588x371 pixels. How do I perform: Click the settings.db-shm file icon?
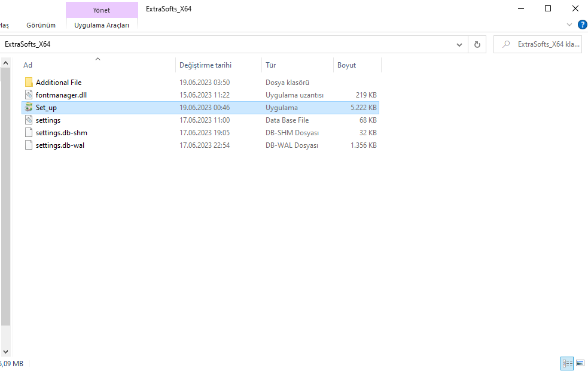29,132
